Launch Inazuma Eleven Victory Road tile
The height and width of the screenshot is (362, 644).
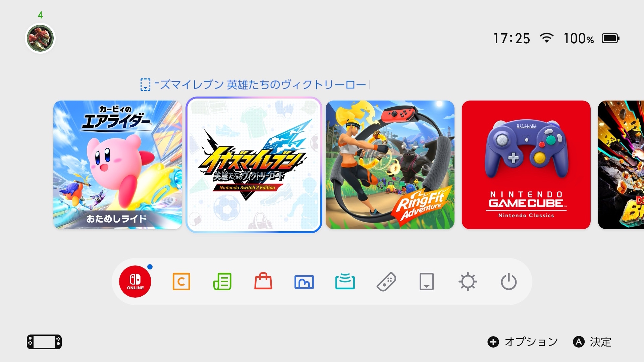tap(254, 165)
